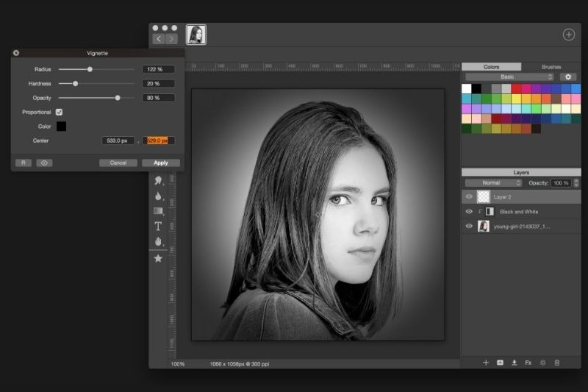Screen dimensions: 588x392
Task: Adjust layer opacity stepper arrows
Action: point(576,183)
